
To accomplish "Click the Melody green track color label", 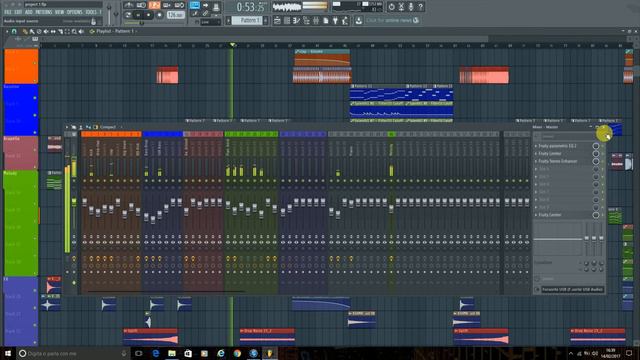I will [x=20, y=222].
